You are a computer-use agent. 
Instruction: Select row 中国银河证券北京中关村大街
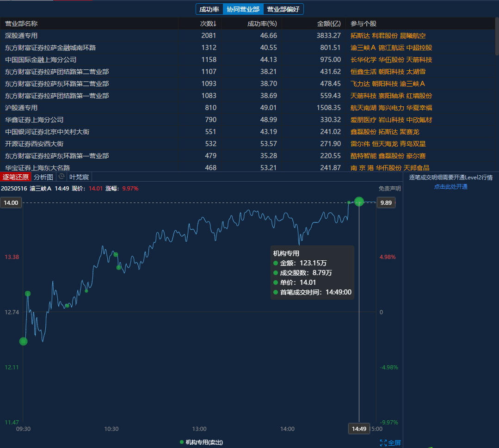click(x=247, y=132)
